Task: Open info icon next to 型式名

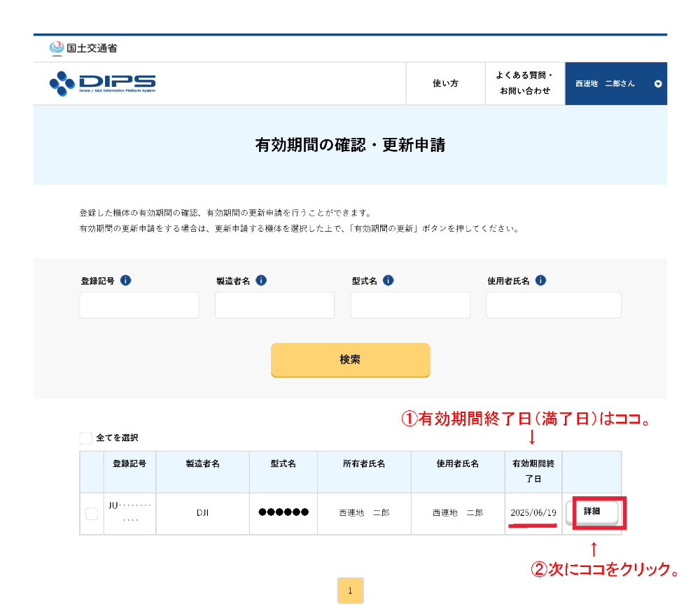Action: click(x=388, y=281)
